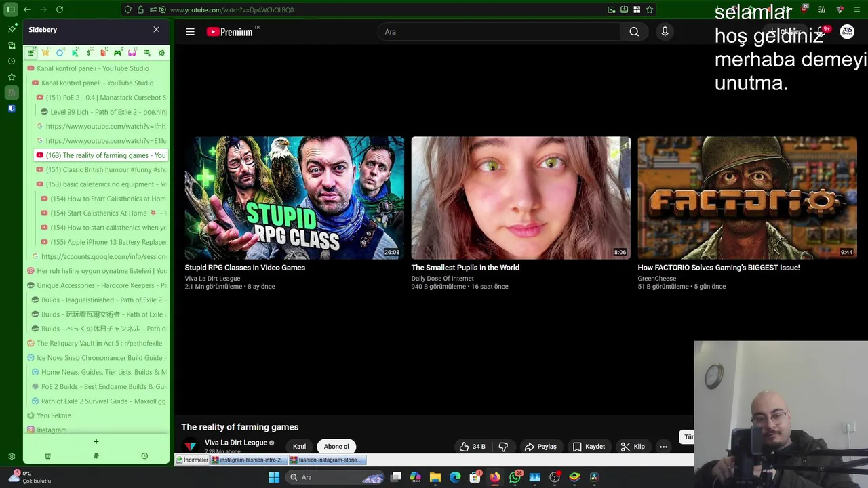Viewport: 868px width, 488px height.
Task: Click the YouTube search magnifier button
Action: coord(634,32)
